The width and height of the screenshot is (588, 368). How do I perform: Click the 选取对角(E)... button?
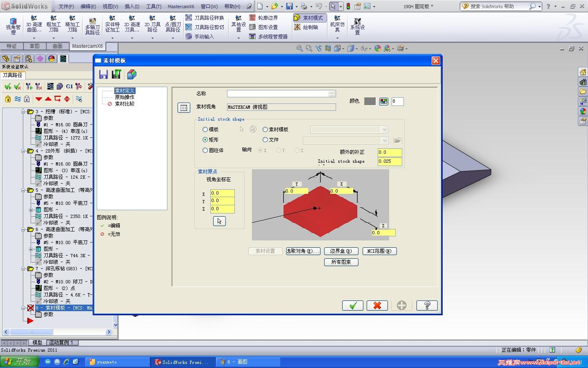[303, 251]
